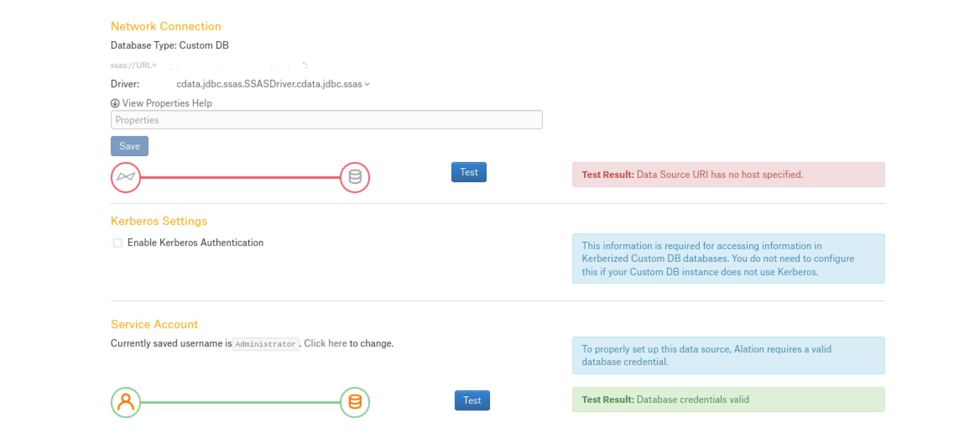Test the network connection

click(x=469, y=172)
